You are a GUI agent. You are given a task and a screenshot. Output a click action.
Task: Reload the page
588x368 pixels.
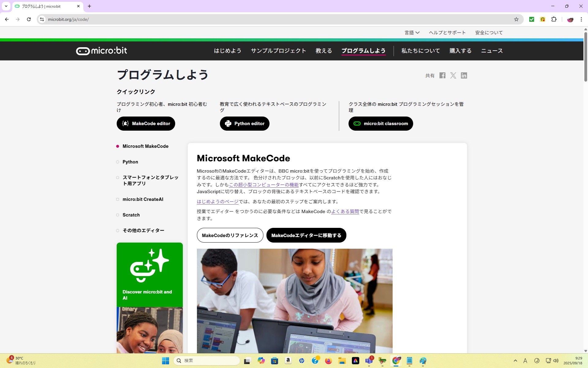29,19
